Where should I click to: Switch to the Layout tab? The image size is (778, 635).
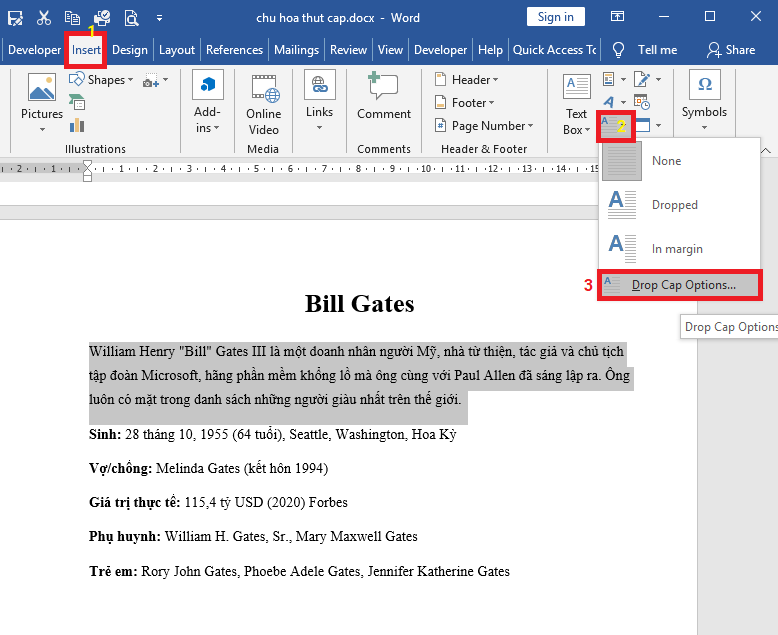[177, 50]
